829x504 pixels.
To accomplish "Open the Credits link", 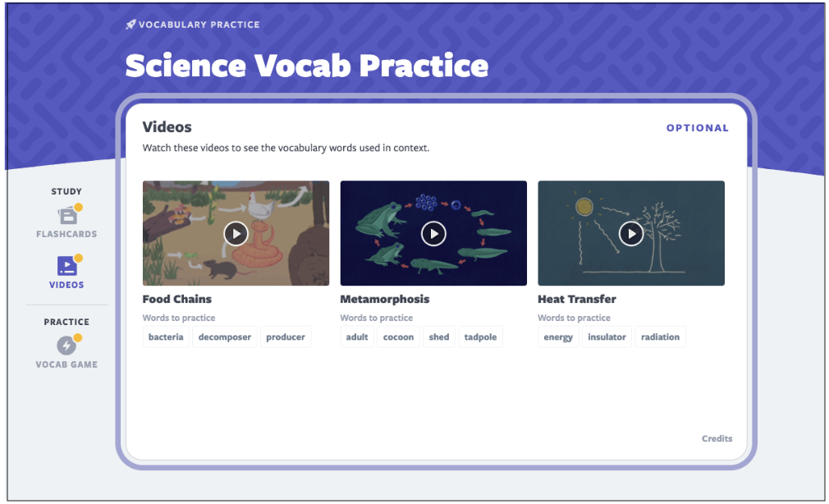I will click(x=717, y=438).
